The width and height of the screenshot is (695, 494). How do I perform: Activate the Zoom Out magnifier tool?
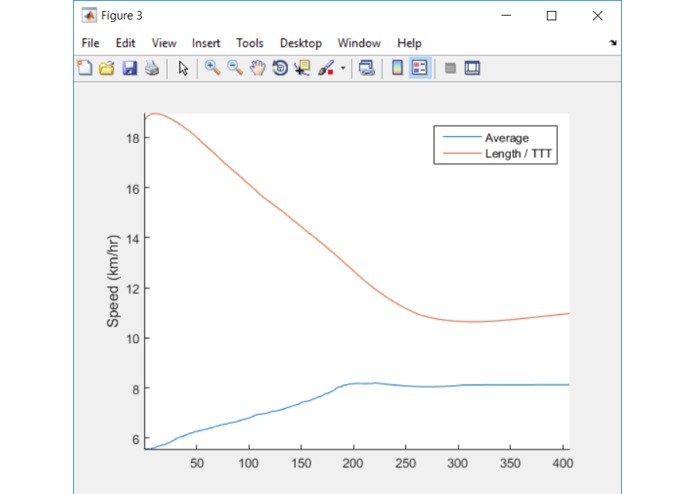pos(235,68)
